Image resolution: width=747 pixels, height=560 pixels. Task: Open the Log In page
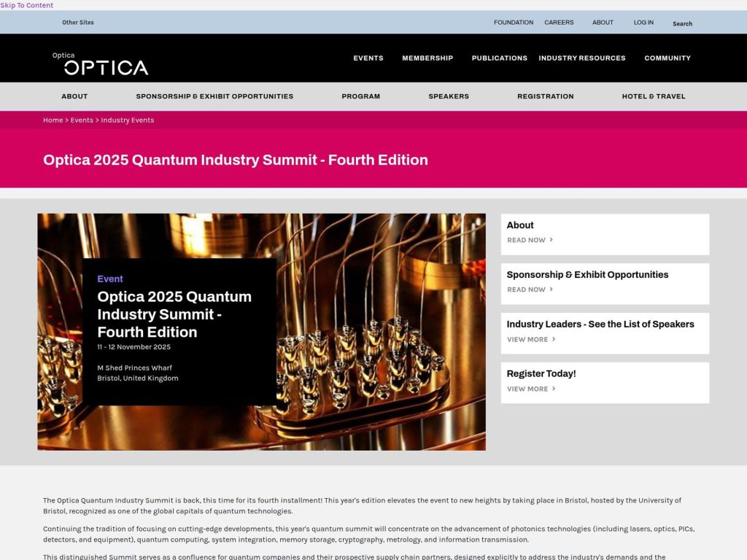click(x=643, y=23)
